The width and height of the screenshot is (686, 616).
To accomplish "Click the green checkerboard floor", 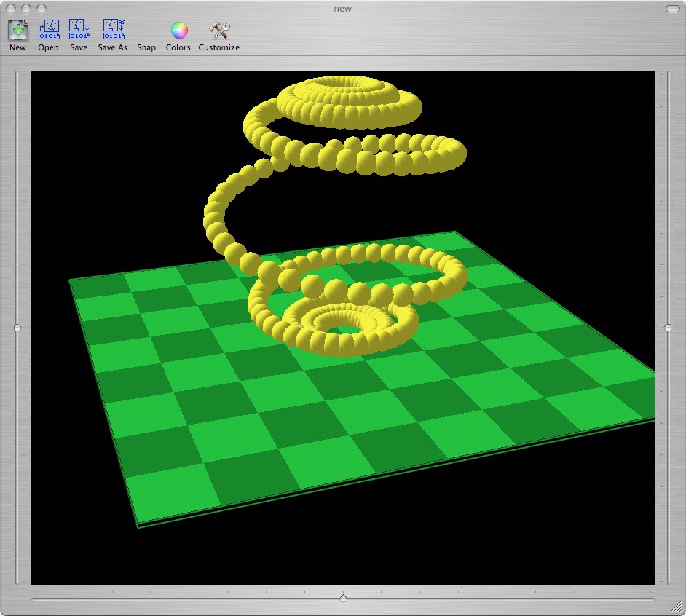I will click(361, 379).
